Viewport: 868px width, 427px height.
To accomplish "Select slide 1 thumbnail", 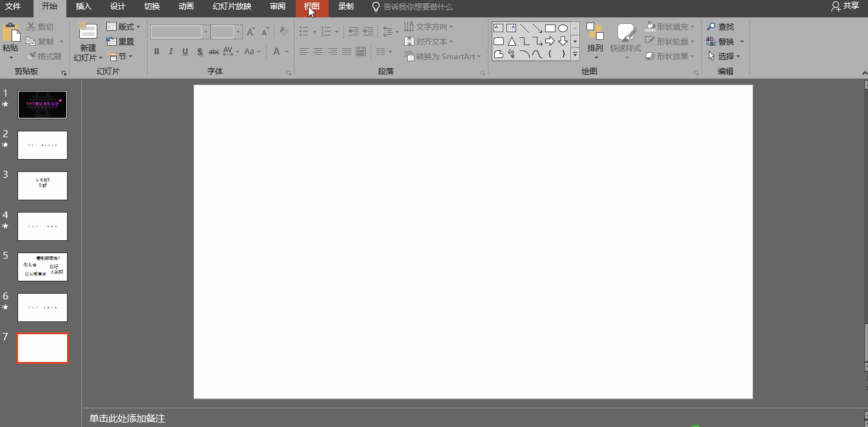I will (43, 104).
